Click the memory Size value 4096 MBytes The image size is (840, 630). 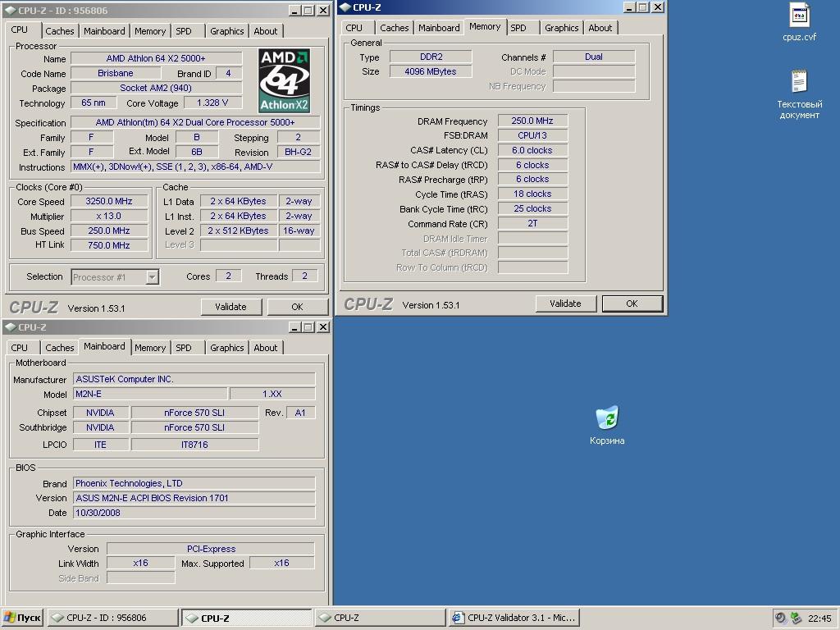(431, 71)
